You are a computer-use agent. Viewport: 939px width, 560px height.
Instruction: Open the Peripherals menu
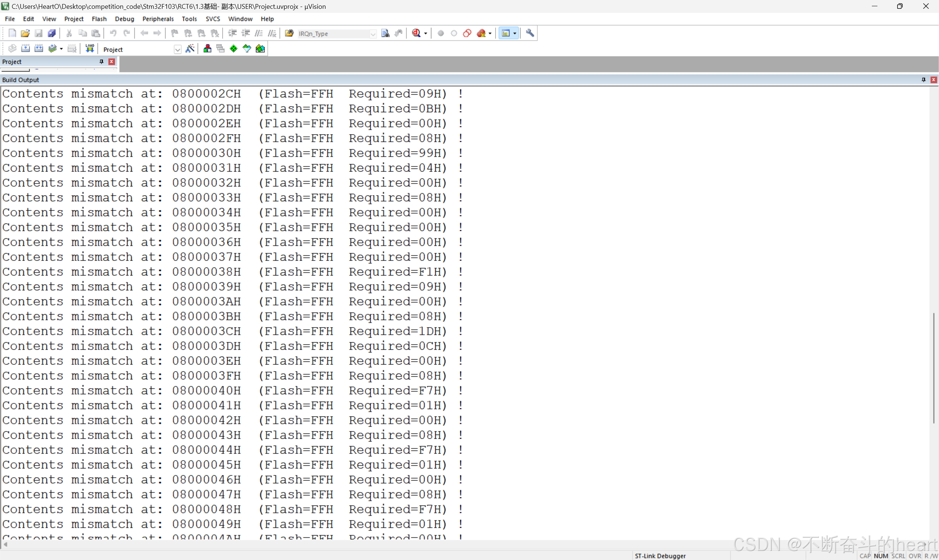click(x=158, y=19)
